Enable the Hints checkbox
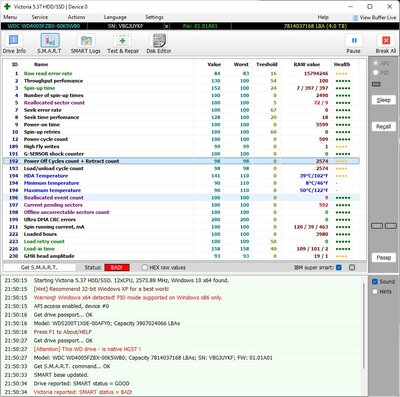400x397 pixels. tap(375, 292)
